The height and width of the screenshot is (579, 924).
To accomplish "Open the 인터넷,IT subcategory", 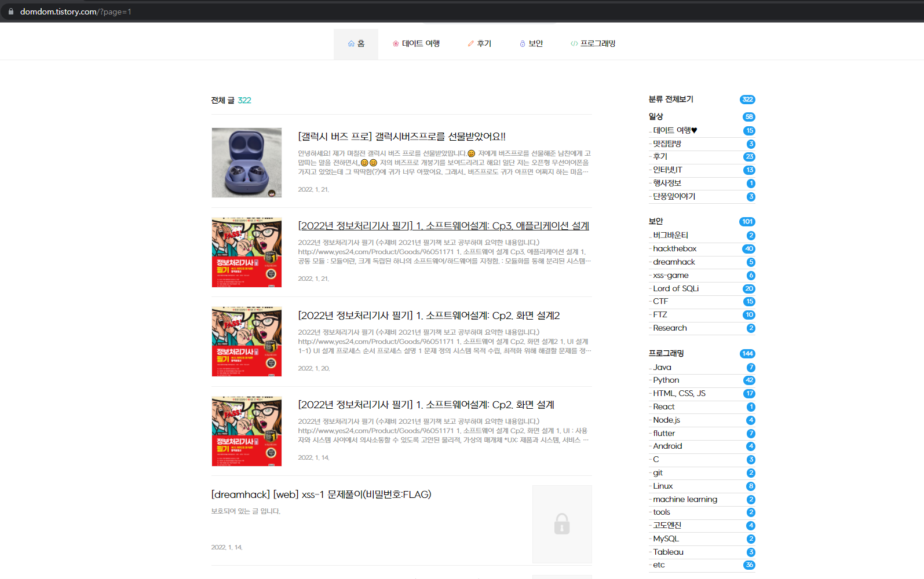I will (x=667, y=170).
